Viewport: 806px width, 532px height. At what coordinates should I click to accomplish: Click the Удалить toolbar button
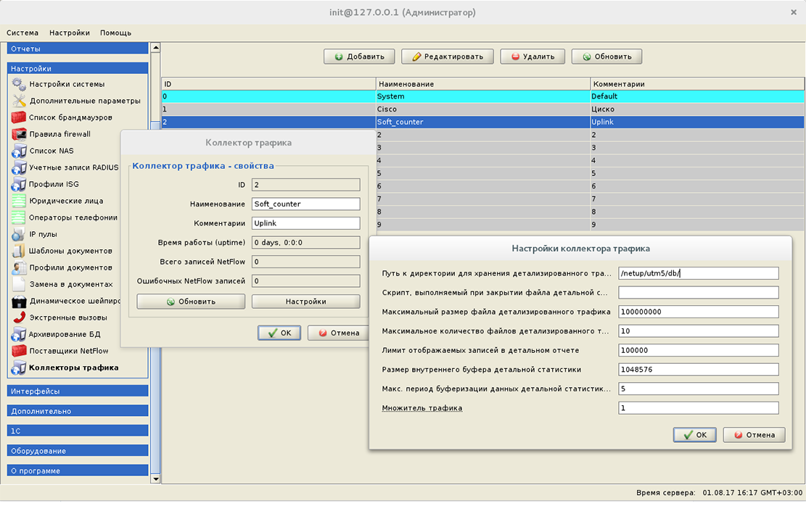click(532, 57)
